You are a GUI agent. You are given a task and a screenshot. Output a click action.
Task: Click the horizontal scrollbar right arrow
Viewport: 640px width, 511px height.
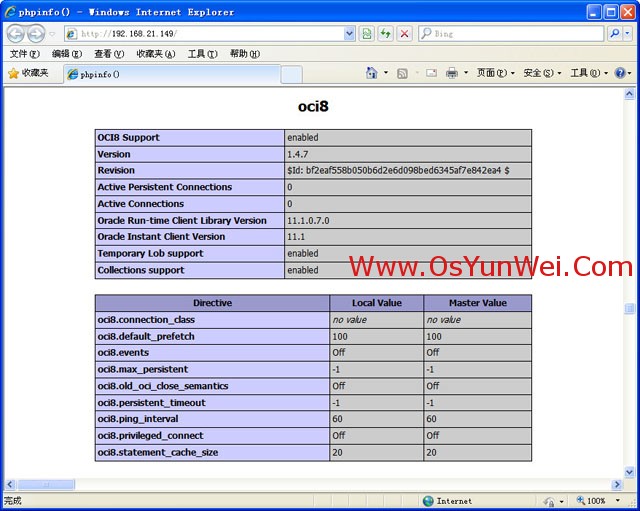click(x=617, y=484)
